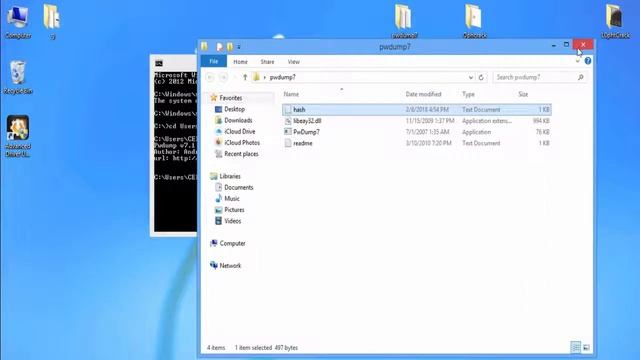Expand the ribbon with the chevron toggle

[x=578, y=61]
